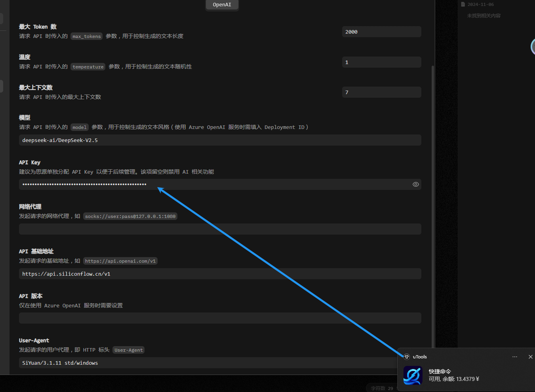Select the max context count field showing 7

(381, 92)
